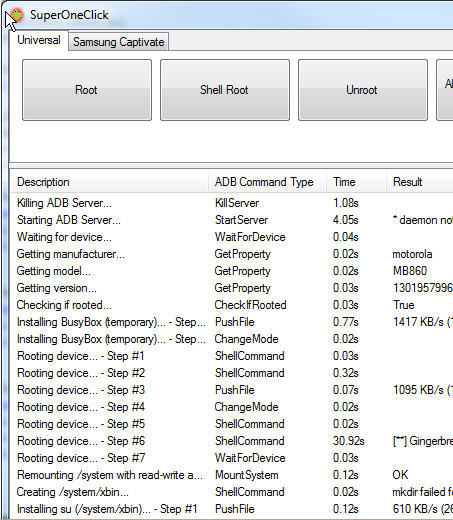Click the '0.32s' time cell
This screenshot has width=453, height=520.
(346, 373)
